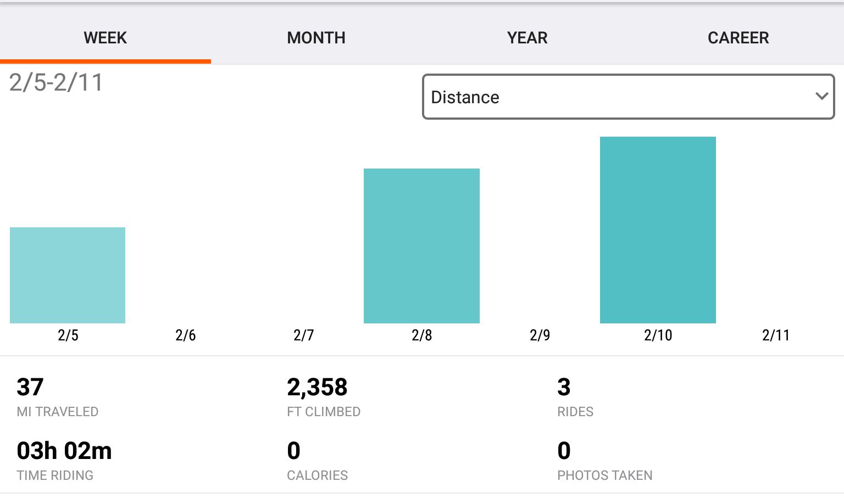Select the YEAR tab
844x504 pixels.
(527, 37)
